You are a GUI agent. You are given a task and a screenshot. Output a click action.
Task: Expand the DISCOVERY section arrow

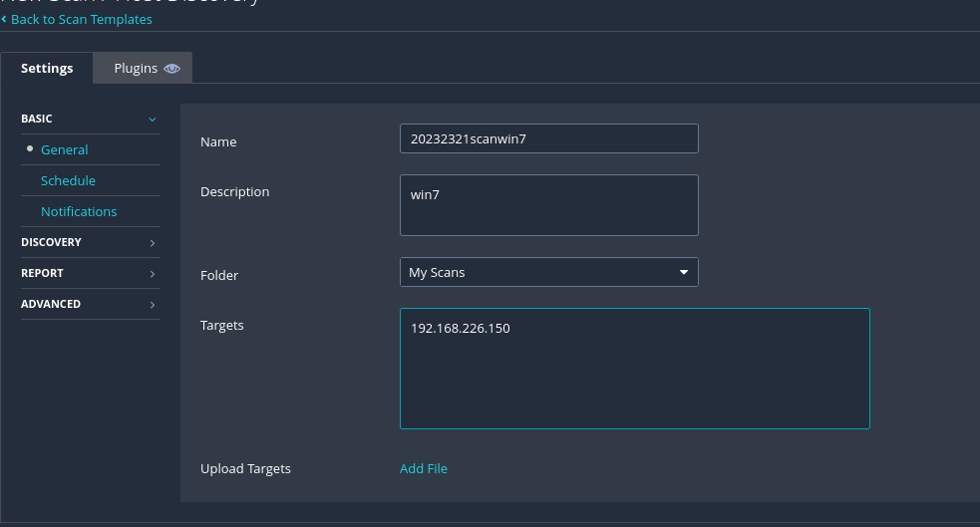point(153,243)
